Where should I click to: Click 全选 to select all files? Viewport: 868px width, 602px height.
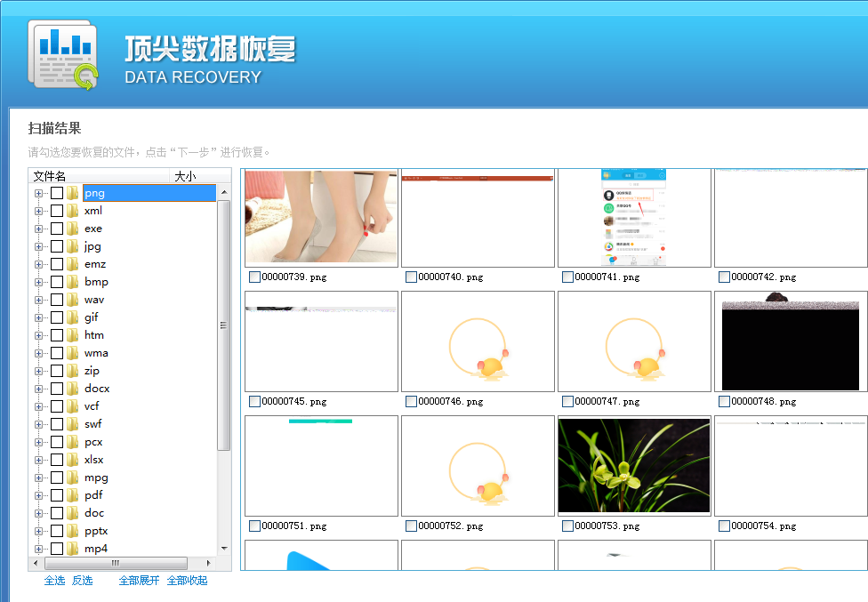click(55, 581)
